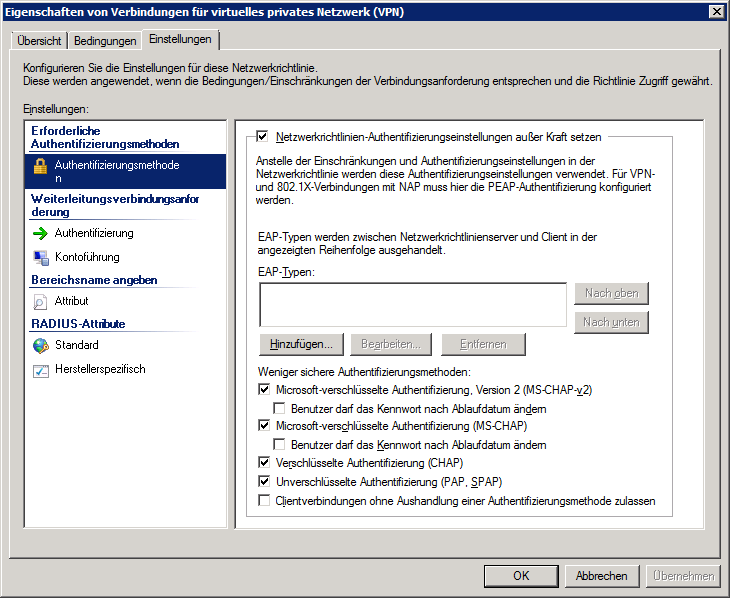Viewport: 730px width, 598px height.
Task: Select the Einstellungen tab
Action: point(180,39)
